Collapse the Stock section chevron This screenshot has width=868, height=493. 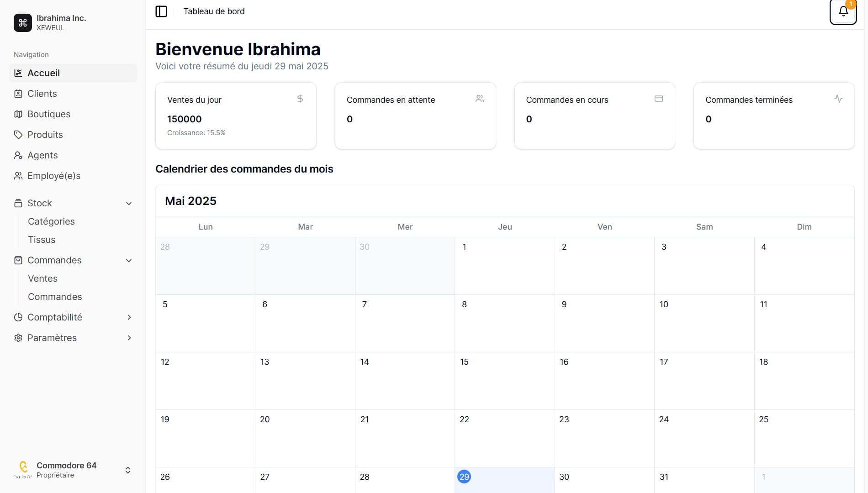[129, 204]
